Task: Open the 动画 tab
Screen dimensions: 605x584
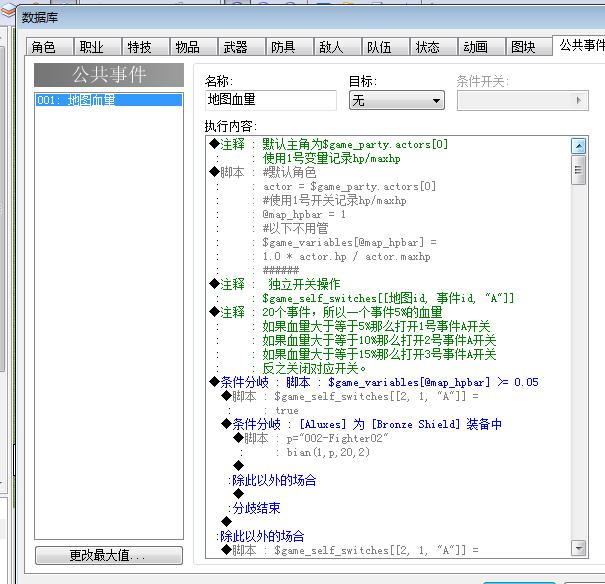Action: 481,47
